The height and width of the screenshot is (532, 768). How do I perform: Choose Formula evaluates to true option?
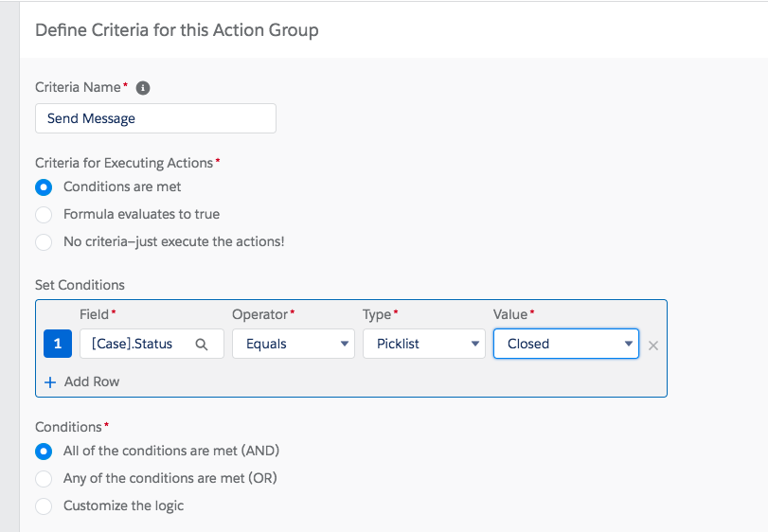pyautogui.click(x=44, y=215)
